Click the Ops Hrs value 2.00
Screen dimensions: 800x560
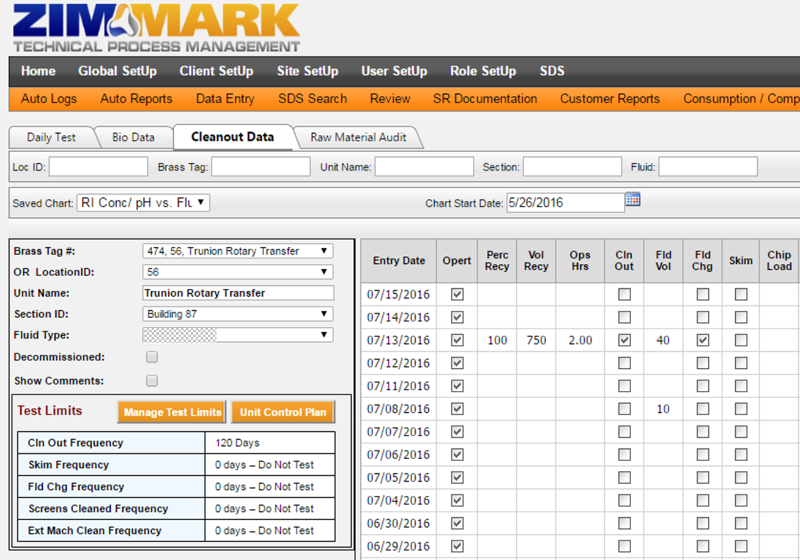point(580,340)
